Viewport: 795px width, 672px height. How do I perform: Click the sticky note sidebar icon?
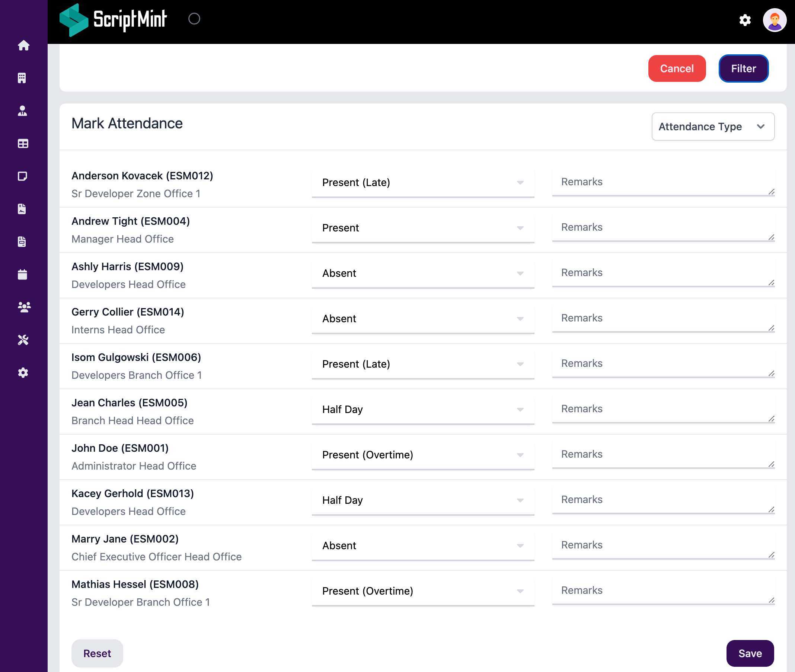[x=22, y=176]
